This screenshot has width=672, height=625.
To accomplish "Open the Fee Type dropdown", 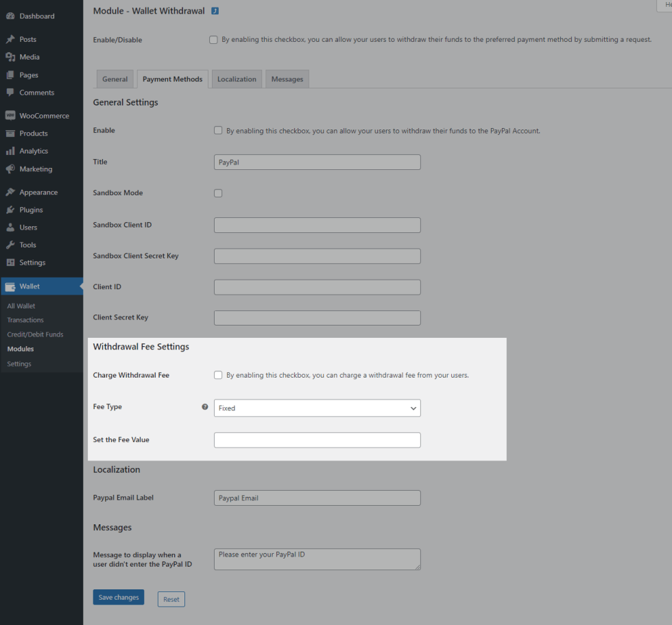I will coord(317,408).
